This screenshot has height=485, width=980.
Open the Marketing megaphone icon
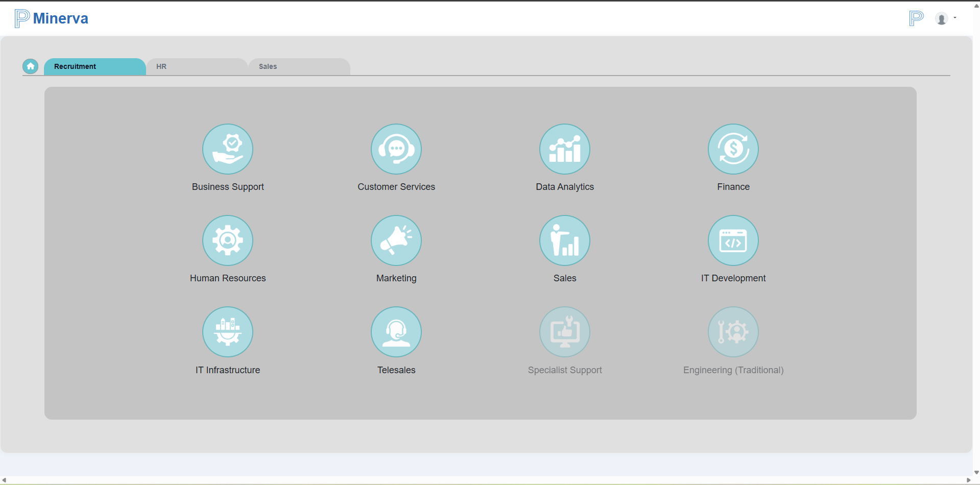point(396,240)
